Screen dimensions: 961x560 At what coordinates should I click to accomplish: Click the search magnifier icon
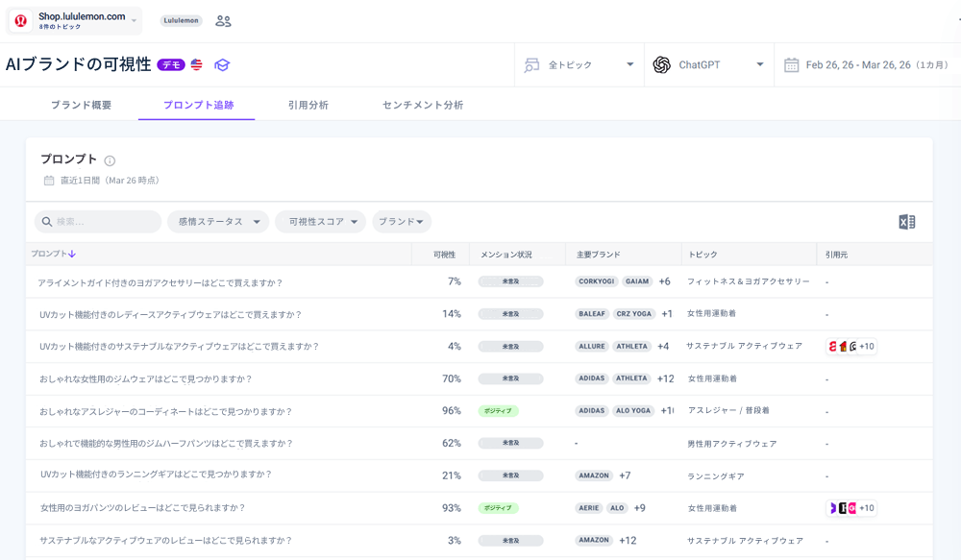click(x=46, y=222)
